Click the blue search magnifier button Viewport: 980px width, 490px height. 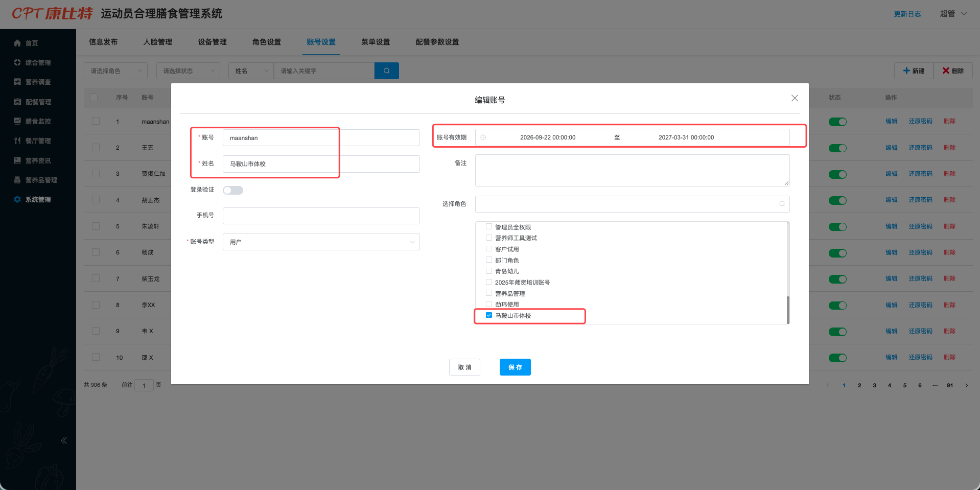[387, 71]
